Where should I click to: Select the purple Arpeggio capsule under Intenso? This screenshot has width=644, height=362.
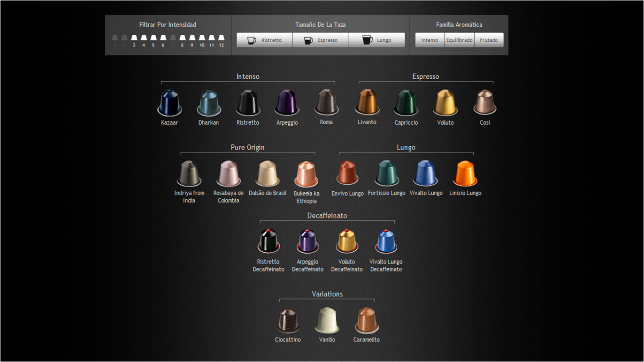click(x=287, y=103)
